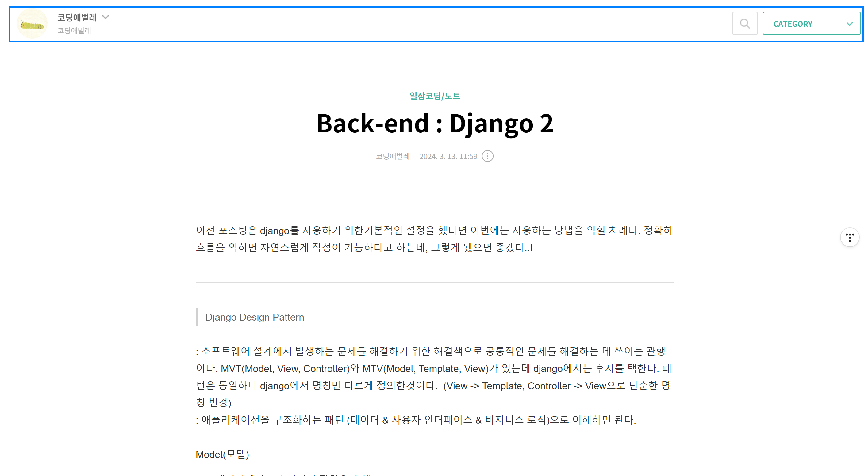Viewport: 868px width, 476px height.
Task: Click the arrow inside the CATEGORY box
Action: (850, 24)
